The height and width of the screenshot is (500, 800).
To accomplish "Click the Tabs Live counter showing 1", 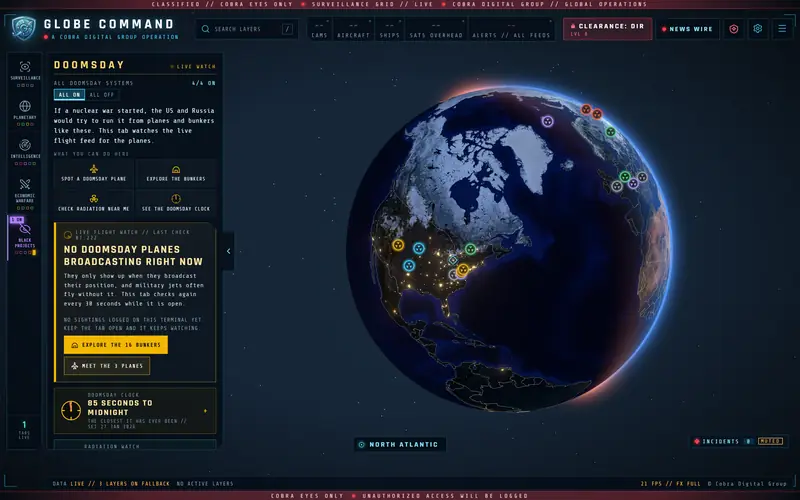I will [24, 430].
